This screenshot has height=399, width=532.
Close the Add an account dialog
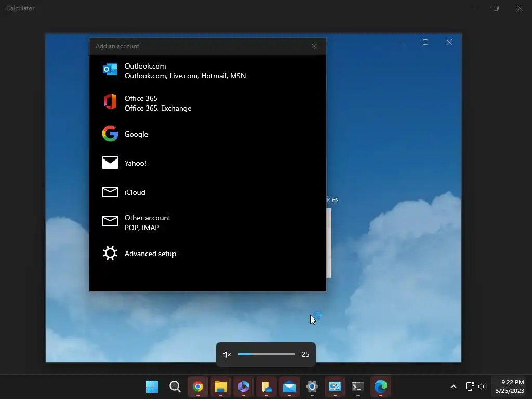coord(314,46)
